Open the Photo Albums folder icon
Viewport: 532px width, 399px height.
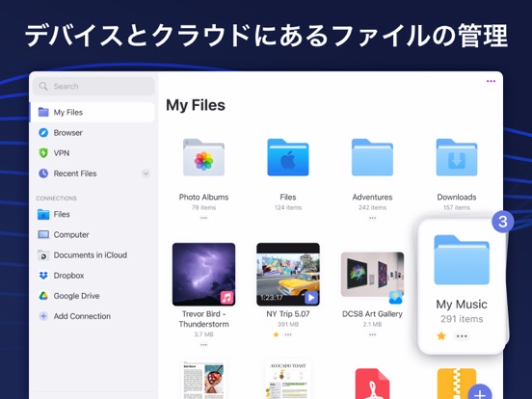tap(203, 157)
